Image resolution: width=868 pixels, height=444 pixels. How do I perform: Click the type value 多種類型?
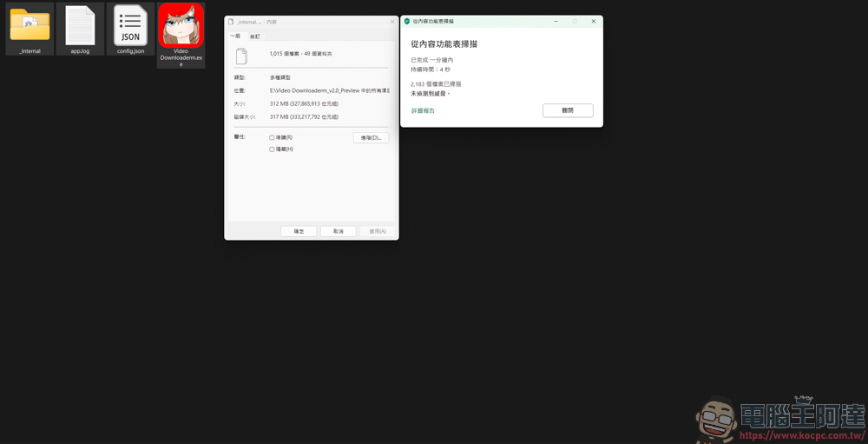click(280, 77)
